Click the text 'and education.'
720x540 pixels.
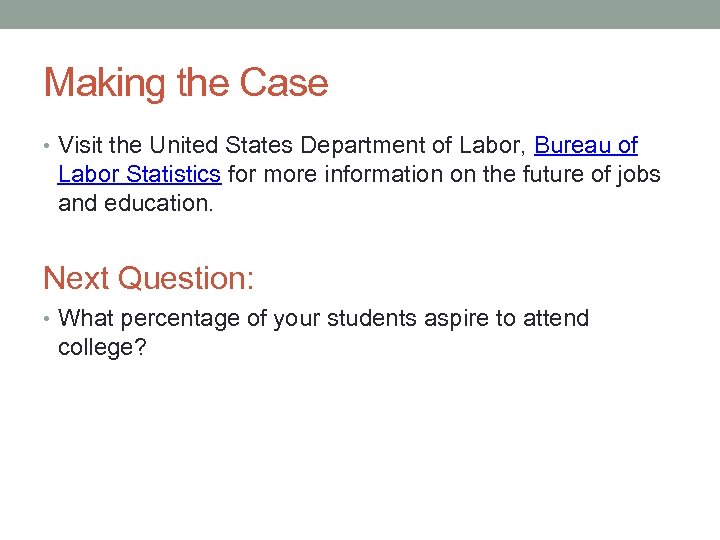point(135,204)
